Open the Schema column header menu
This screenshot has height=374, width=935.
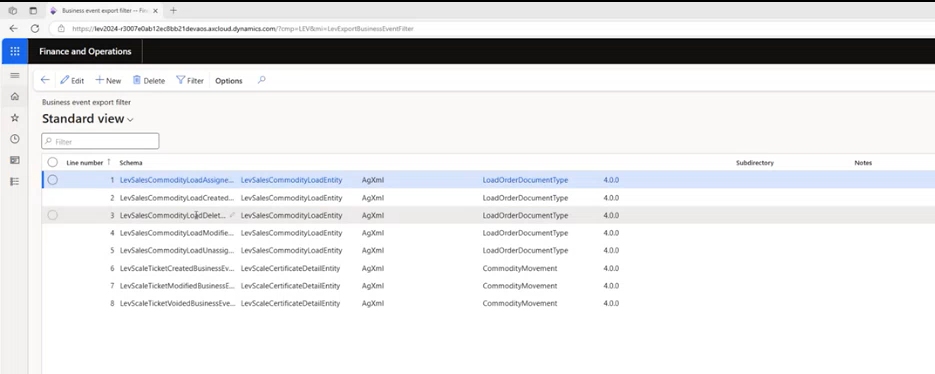[x=131, y=162]
